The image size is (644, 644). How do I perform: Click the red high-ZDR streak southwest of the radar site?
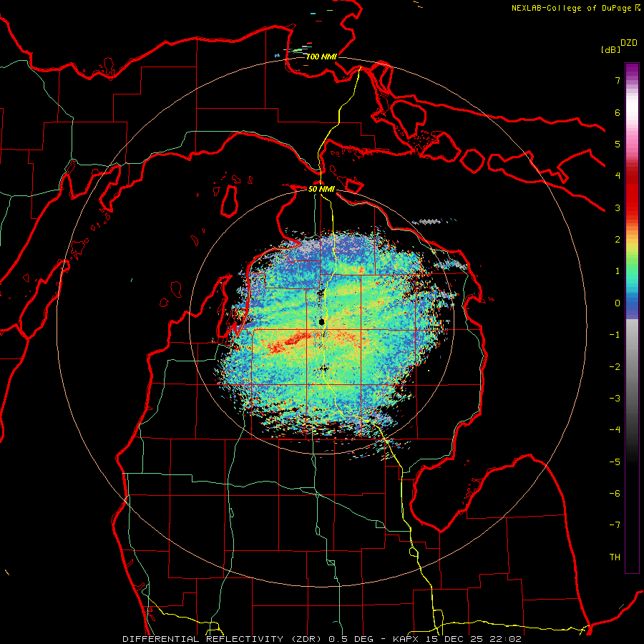[x=288, y=342]
